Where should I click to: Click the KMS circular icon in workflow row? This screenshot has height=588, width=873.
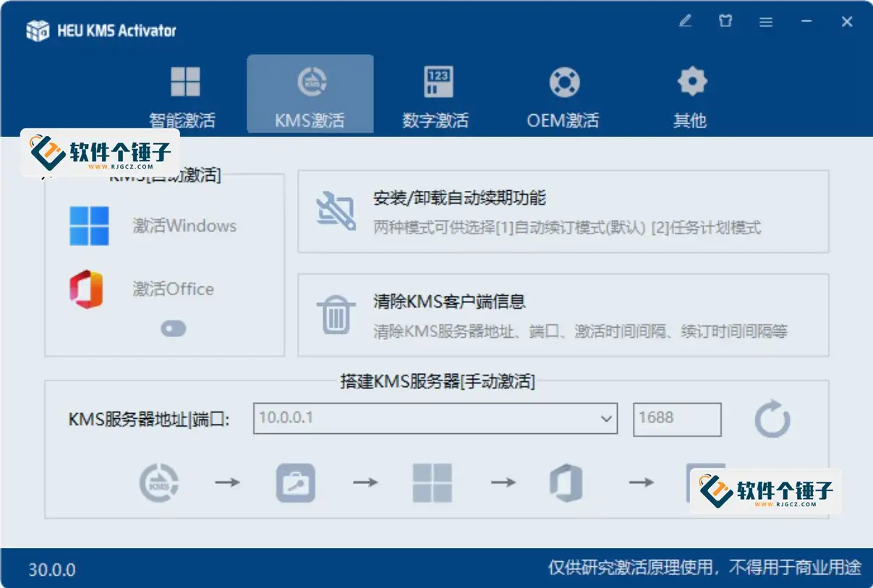pos(158,482)
